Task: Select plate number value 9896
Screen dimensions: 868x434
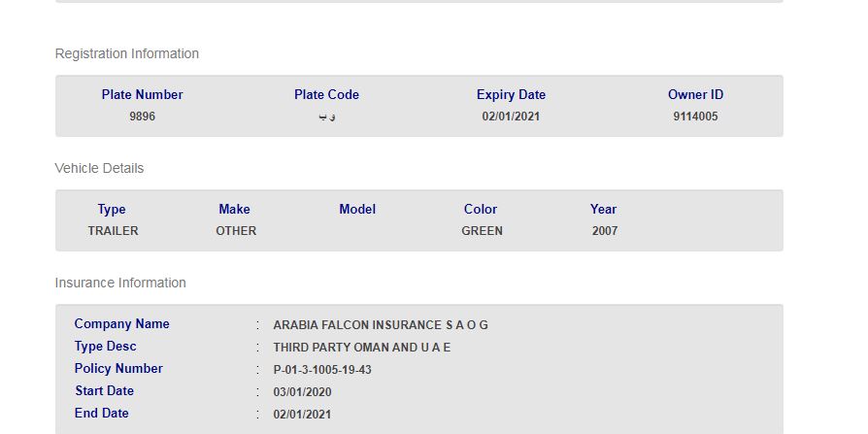Action: (142, 117)
